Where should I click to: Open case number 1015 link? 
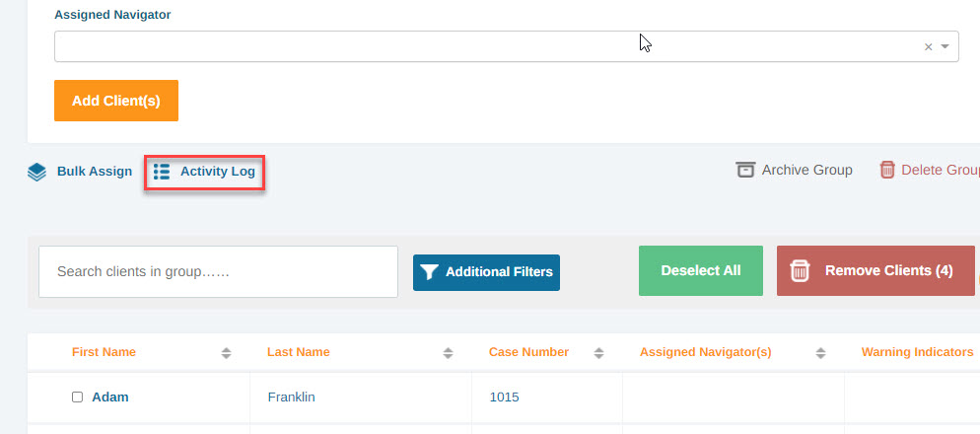[x=504, y=398]
